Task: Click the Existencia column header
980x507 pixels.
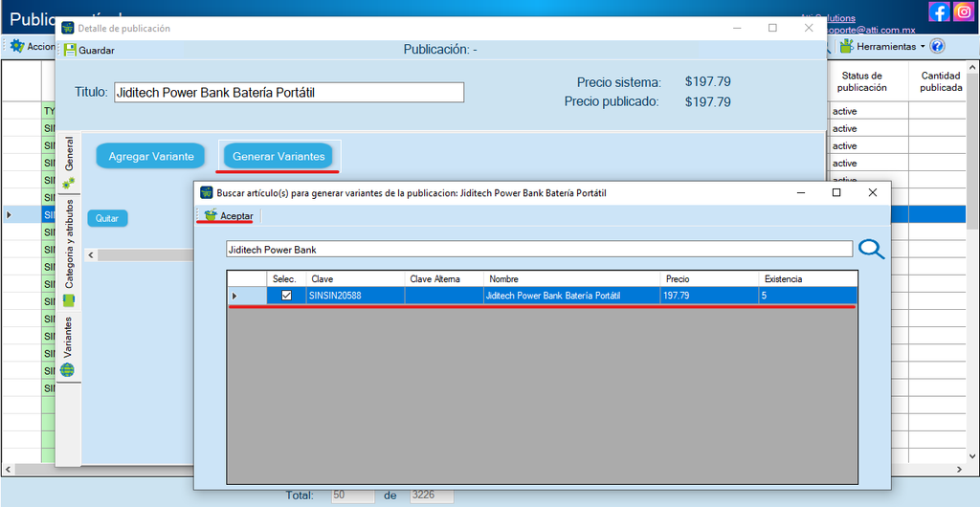Action: [808, 279]
